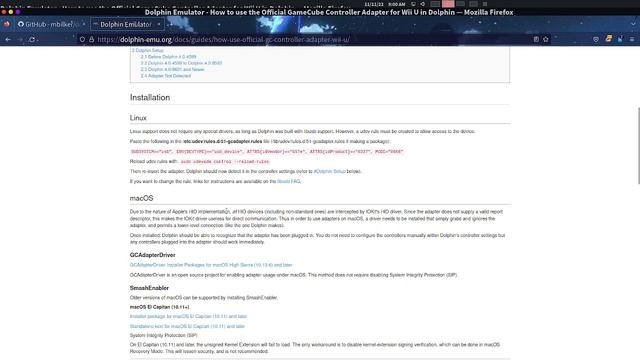Open the Installer package for macOS El Capitan link

[x=188, y=316]
